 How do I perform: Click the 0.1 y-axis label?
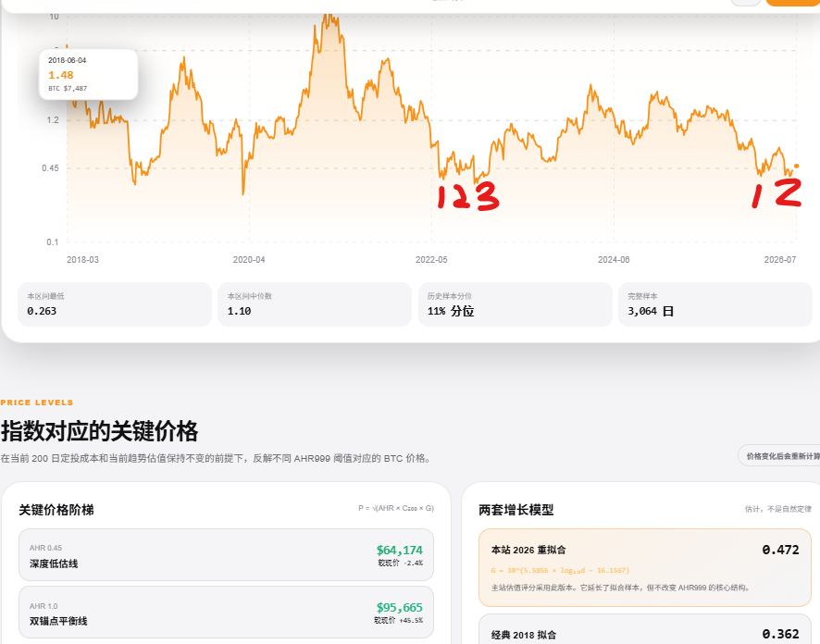(53, 242)
